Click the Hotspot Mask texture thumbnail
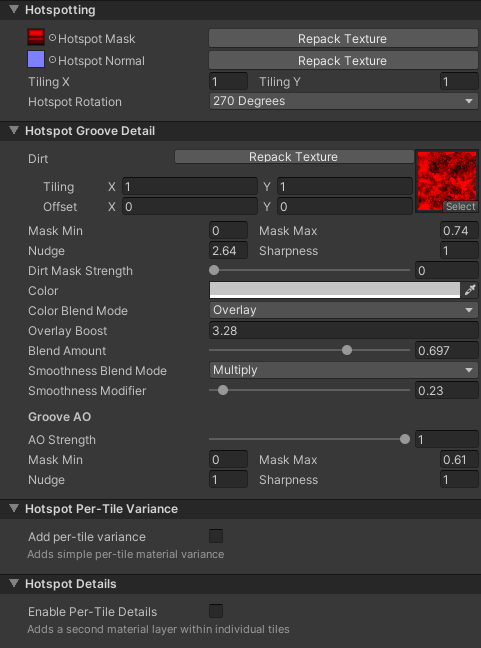481x648 pixels. pos(36,37)
